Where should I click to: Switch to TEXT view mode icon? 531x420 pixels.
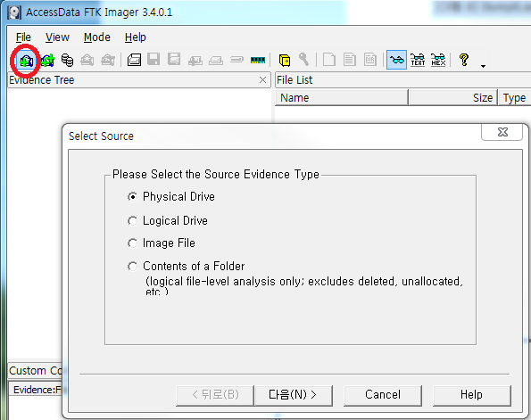click(x=418, y=61)
